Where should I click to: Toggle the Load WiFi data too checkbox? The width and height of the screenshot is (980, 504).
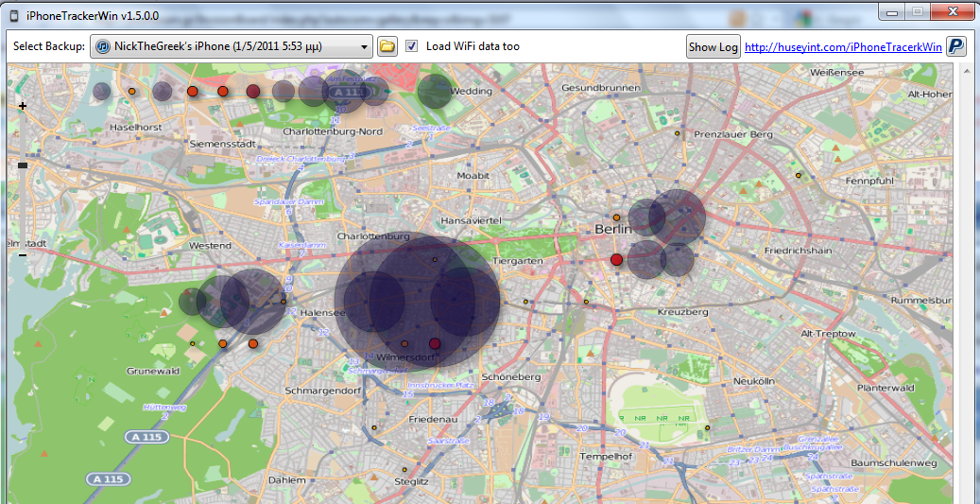[411, 46]
